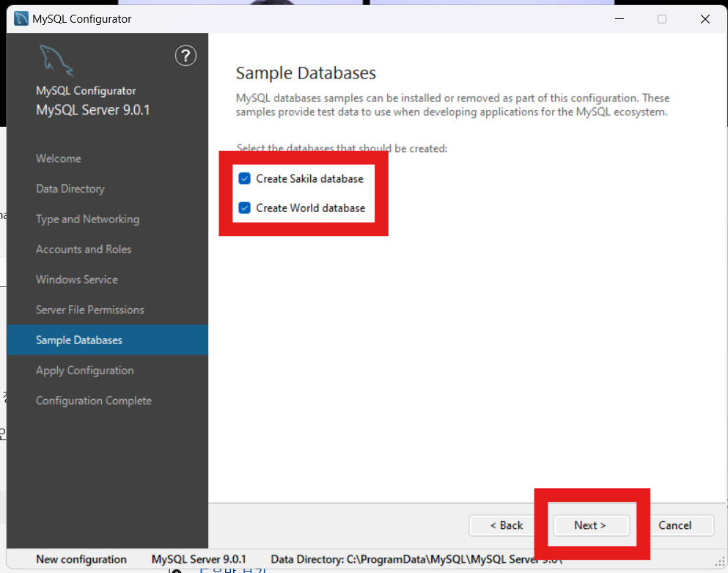Uncheck Create Sakila database checkbox
728x573 pixels.
(244, 178)
